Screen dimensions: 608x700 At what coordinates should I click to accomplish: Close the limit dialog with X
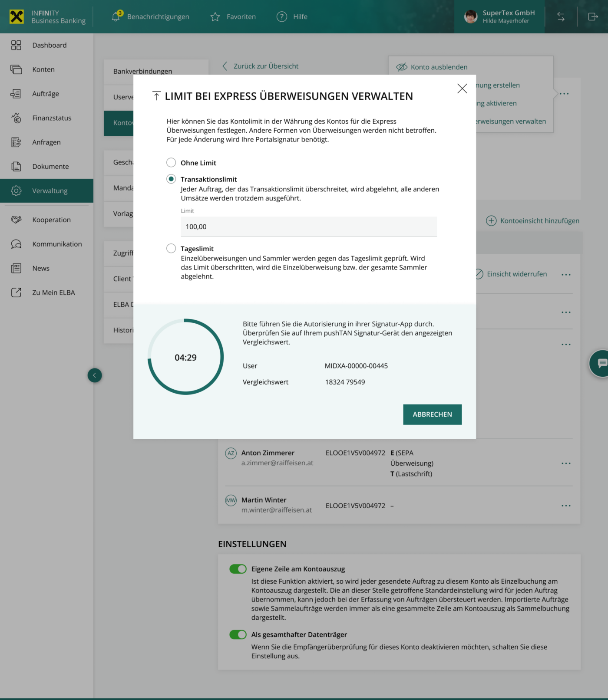pyautogui.click(x=462, y=89)
